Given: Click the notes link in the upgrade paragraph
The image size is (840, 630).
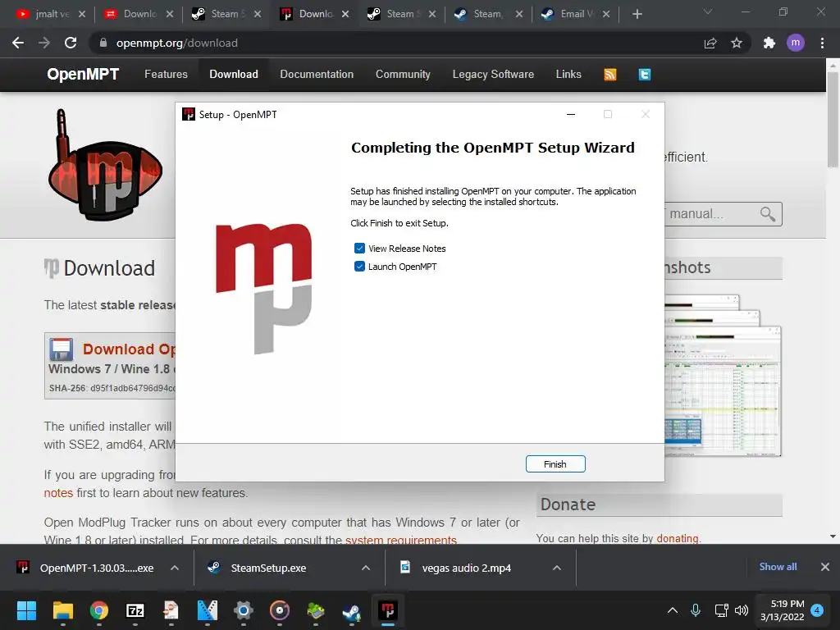Looking at the screenshot, I should pos(58,493).
